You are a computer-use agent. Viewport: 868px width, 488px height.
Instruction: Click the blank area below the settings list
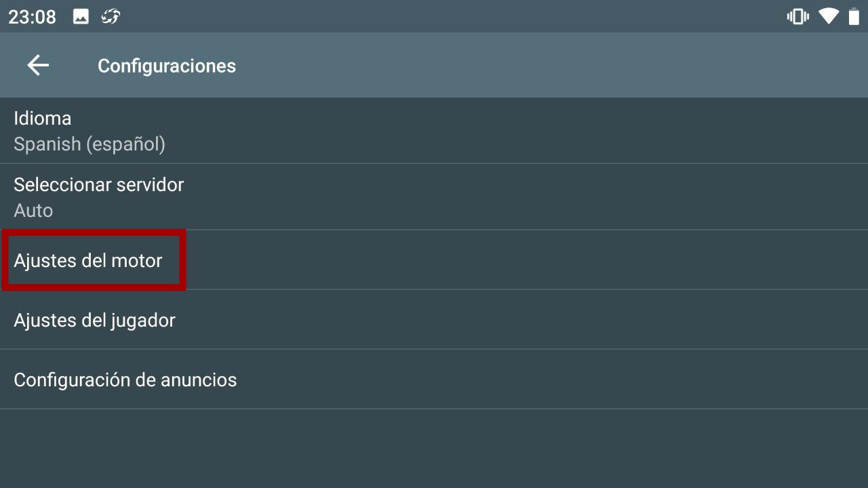point(434,449)
